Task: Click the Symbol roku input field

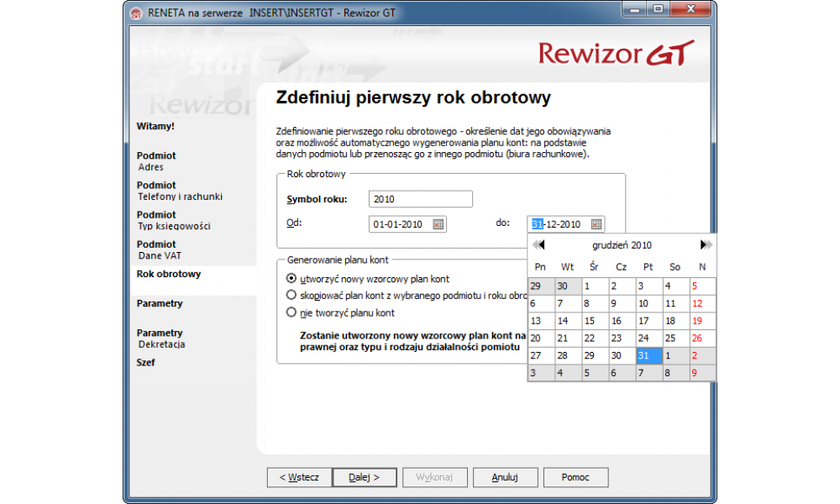Action: click(421, 199)
